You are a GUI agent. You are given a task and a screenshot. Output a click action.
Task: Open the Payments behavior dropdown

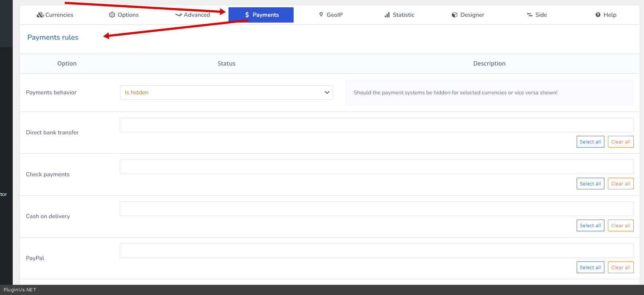(x=226, y=93)
